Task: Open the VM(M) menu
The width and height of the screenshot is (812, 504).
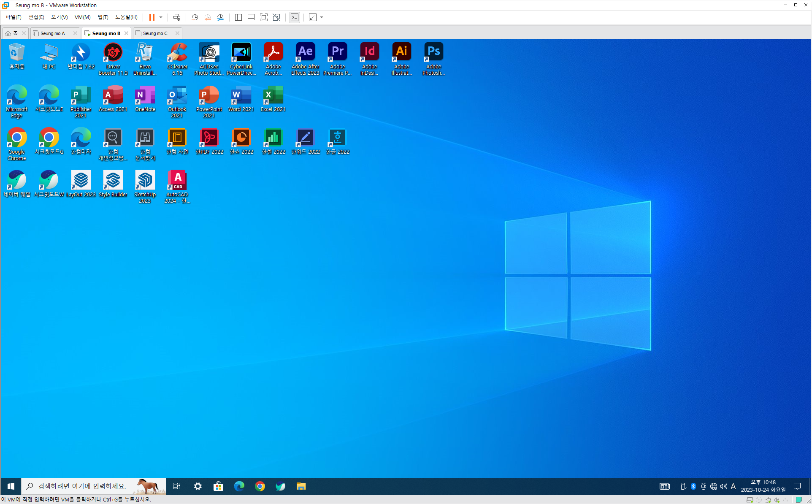Action: (82, 17)
